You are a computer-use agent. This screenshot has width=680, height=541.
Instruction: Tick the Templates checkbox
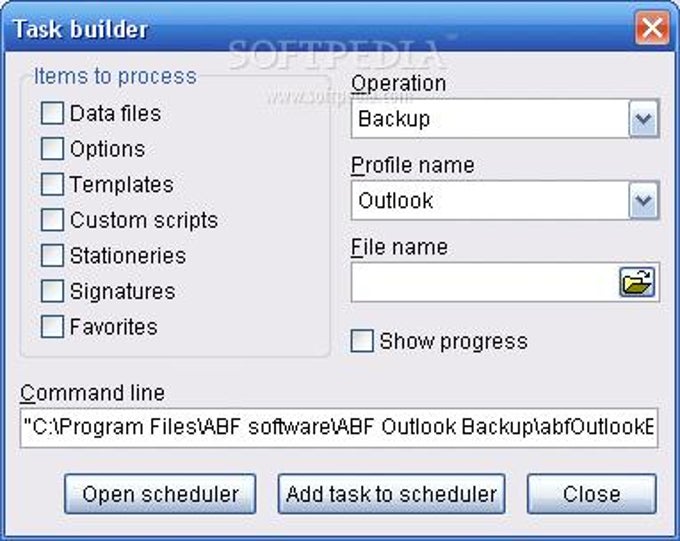pos(52,185)
